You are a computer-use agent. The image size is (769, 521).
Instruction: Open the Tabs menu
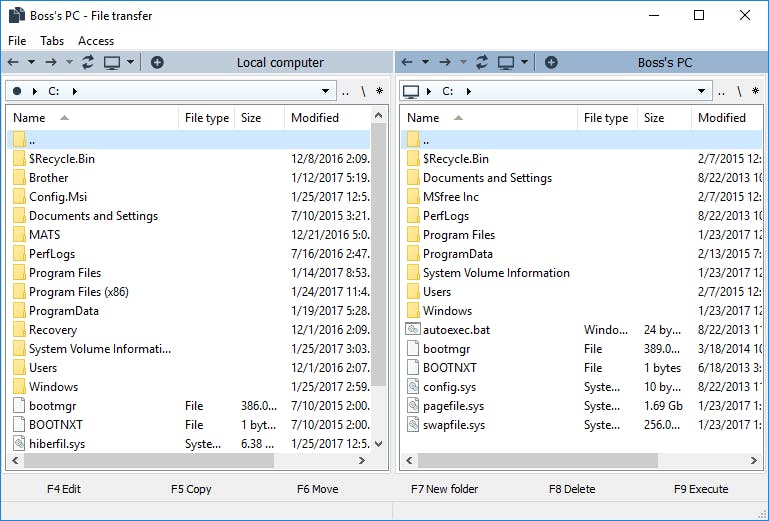(52, 41)
